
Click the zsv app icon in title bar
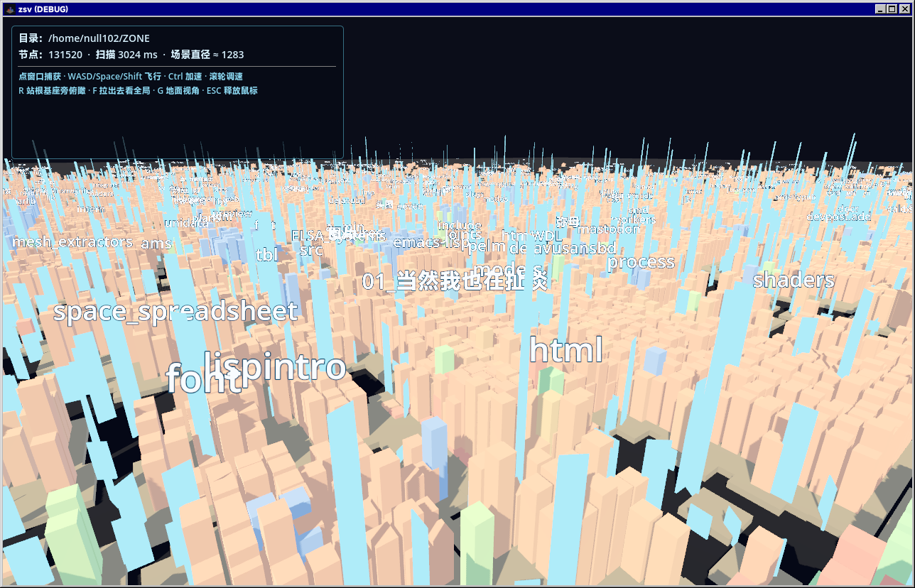pos(9,9)
